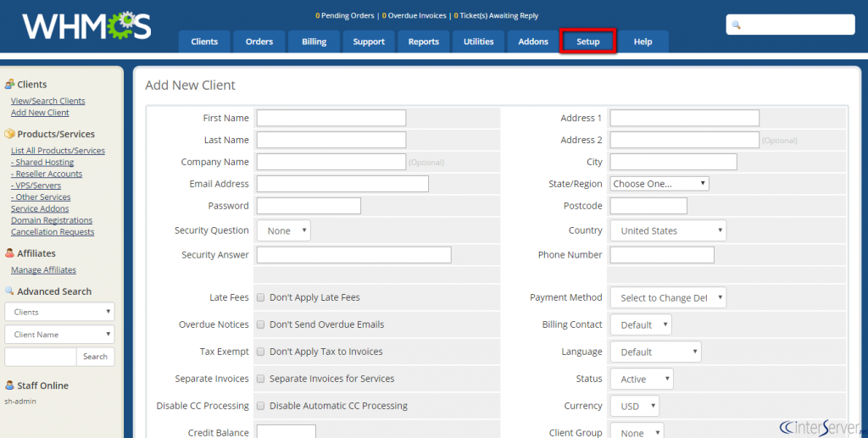Click the Affiliates sidebar icon
Viewport: 868px width, 438px height.
[x=9, y=253]
